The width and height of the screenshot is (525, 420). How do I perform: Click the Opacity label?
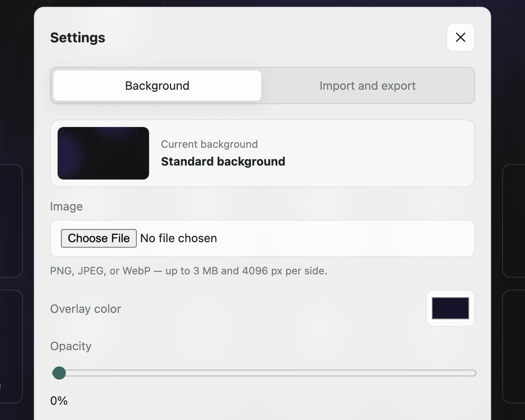(71, 346)
